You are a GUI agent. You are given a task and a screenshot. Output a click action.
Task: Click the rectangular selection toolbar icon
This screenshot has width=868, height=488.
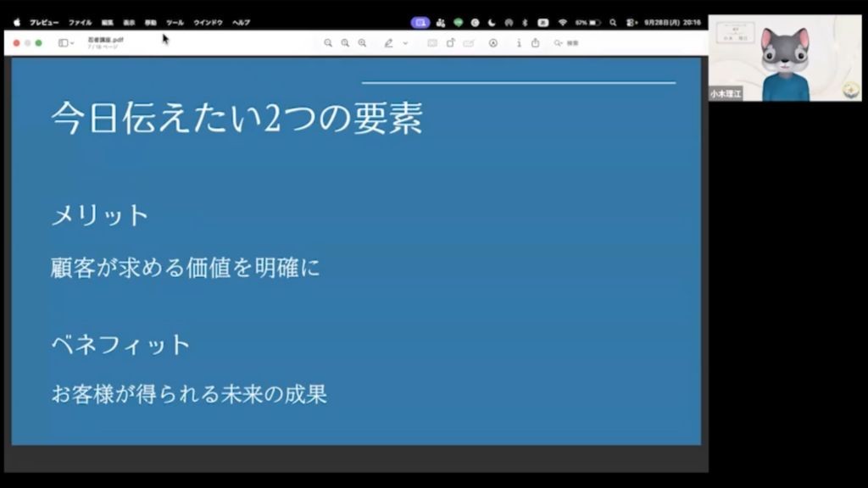coord(432,42)
